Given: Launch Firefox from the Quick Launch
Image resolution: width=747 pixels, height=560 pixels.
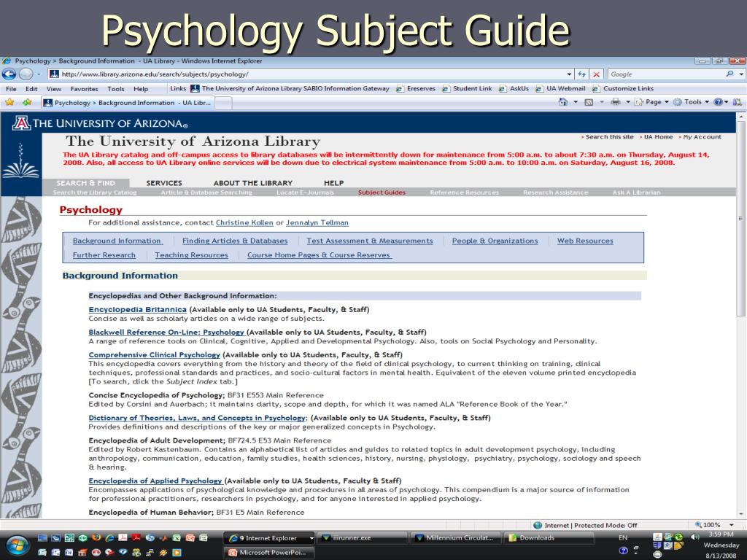Looking at the screenshot, I should tap(96, 537).
